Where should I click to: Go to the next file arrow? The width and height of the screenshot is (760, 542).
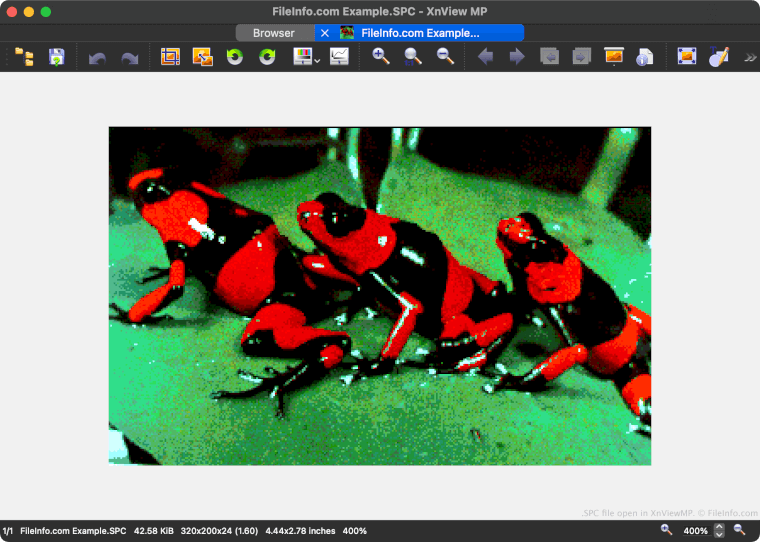pos(517,57)
